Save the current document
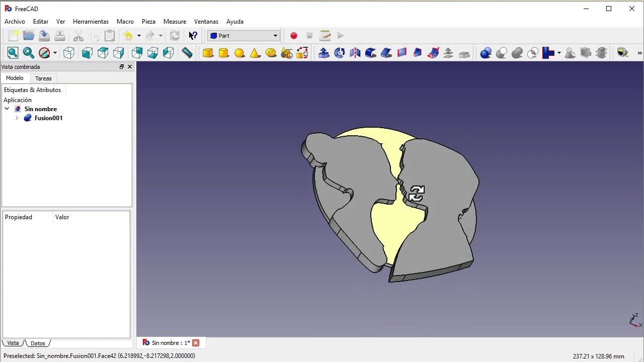Viewport: 644px width, 362px height. tap(44, 36)
